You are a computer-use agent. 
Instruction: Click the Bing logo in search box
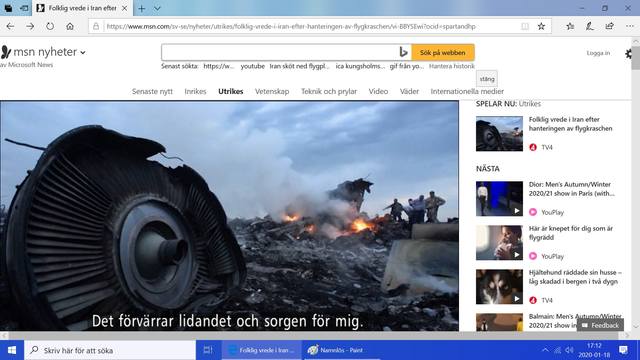pos(403,52)
